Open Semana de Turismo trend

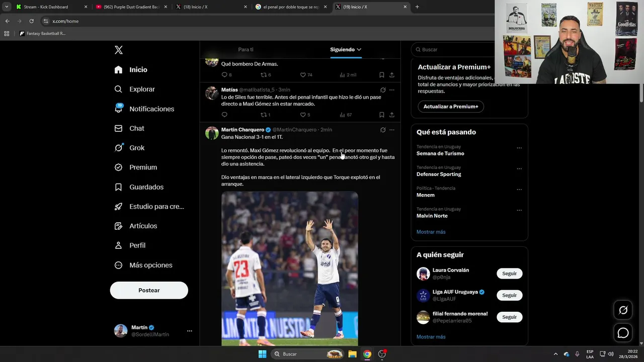click(440, 153)
